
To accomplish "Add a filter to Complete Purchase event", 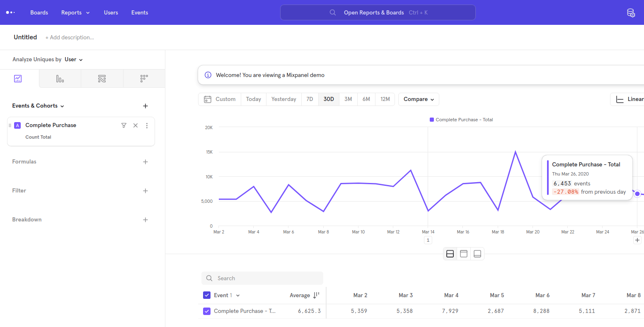I will [x=123, y=125].
